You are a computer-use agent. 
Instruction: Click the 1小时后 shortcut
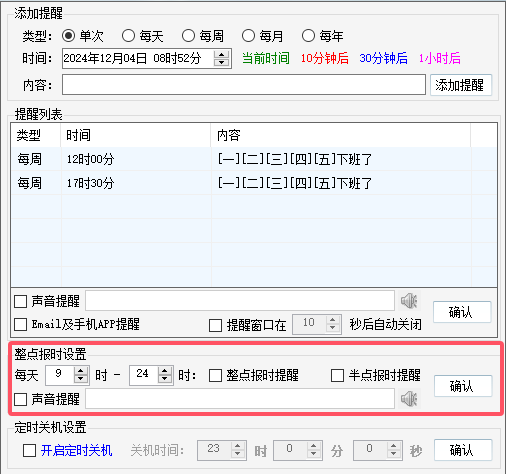[440, 58]
